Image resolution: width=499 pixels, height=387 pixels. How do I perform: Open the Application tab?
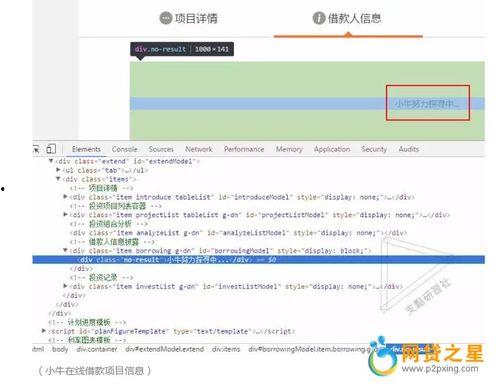(332, 149)
